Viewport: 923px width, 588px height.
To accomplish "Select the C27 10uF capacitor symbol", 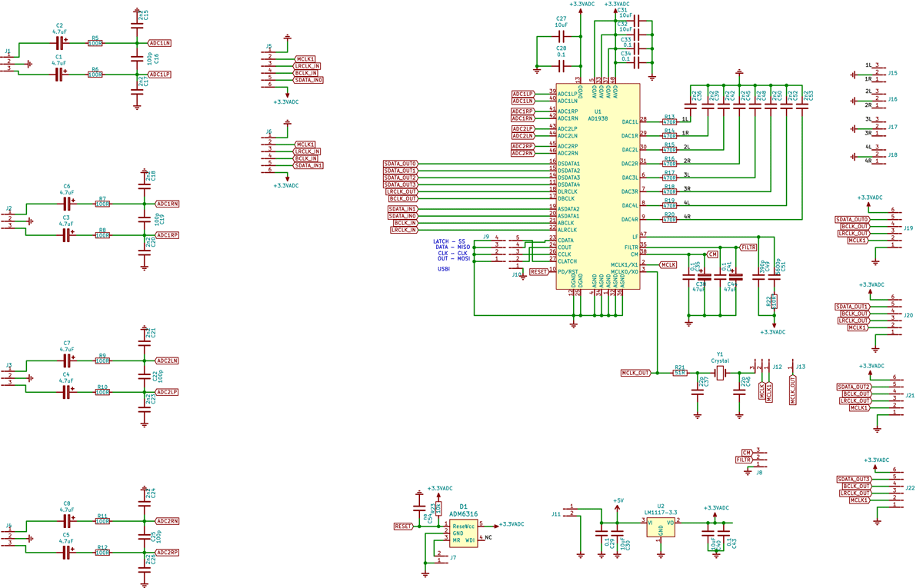I will tap(561, 36).
